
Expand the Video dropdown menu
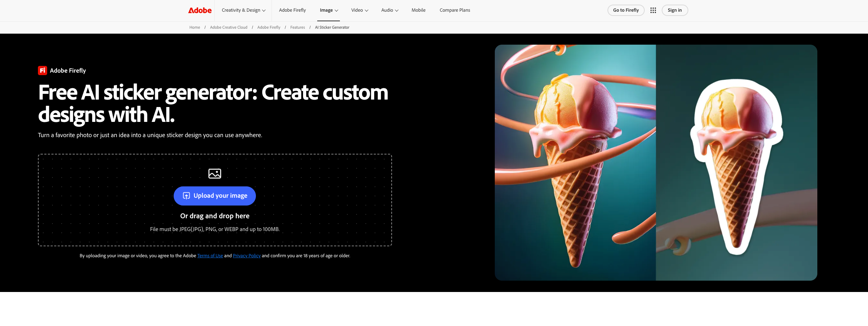(360, 10)
